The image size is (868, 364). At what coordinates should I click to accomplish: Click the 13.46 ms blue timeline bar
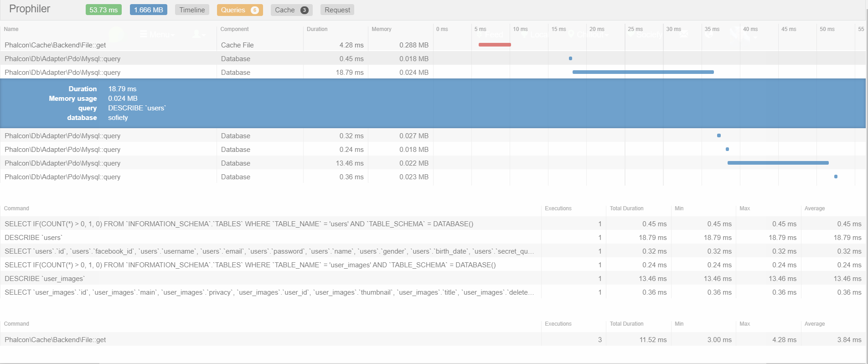click(x=778, y=163)
